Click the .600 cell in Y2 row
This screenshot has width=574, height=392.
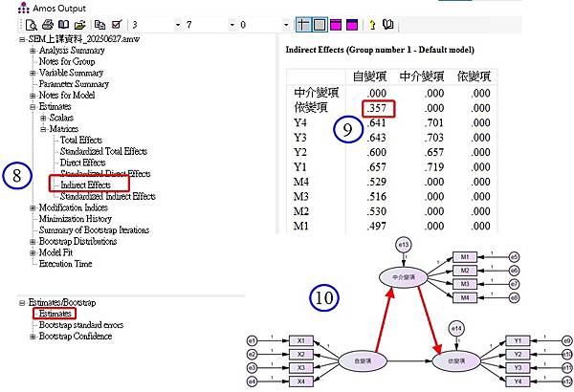click(377, 152)
